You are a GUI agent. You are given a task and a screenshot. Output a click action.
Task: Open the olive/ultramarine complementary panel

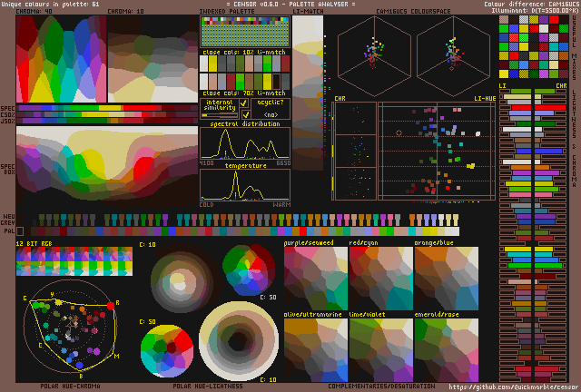coord(316,350)
